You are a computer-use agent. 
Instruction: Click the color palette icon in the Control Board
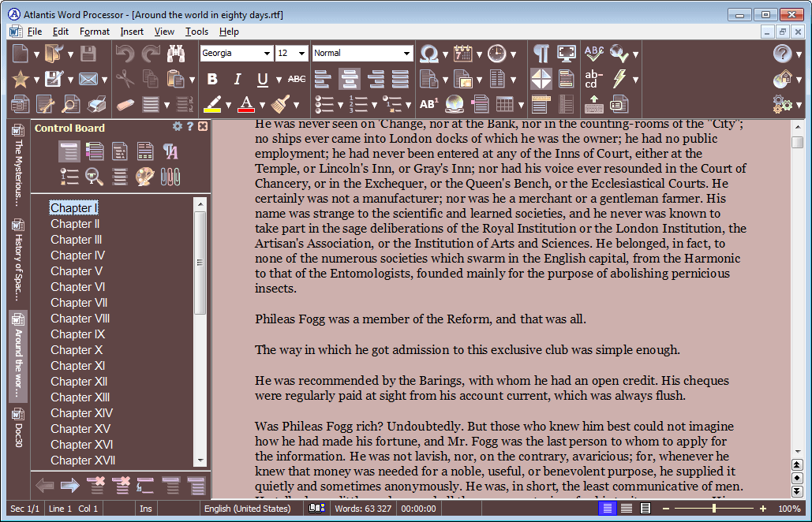[x=144, y=177]
